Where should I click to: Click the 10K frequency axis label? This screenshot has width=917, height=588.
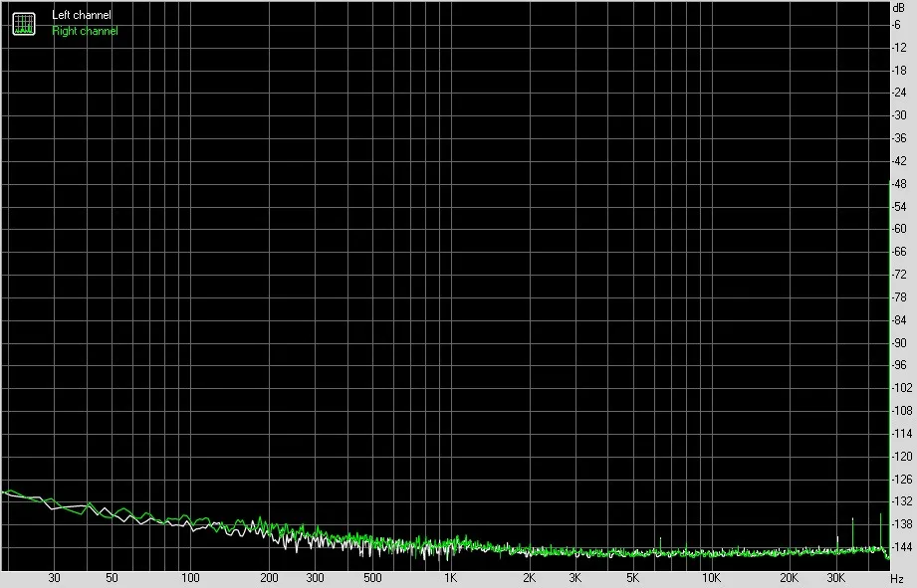click(x=711, y=578)
